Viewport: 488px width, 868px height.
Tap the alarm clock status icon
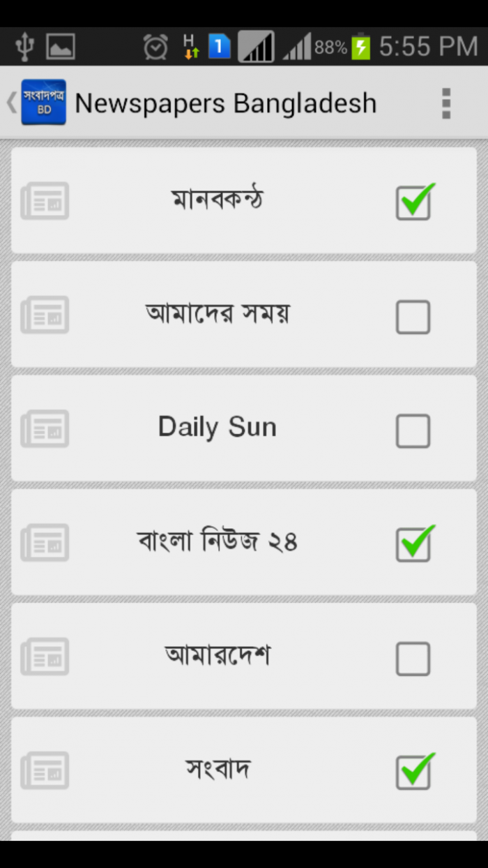point(155,47)
